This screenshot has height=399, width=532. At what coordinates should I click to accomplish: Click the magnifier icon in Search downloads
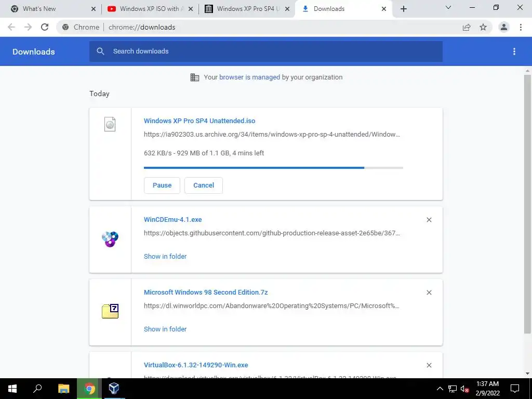(x=100, y=51)
